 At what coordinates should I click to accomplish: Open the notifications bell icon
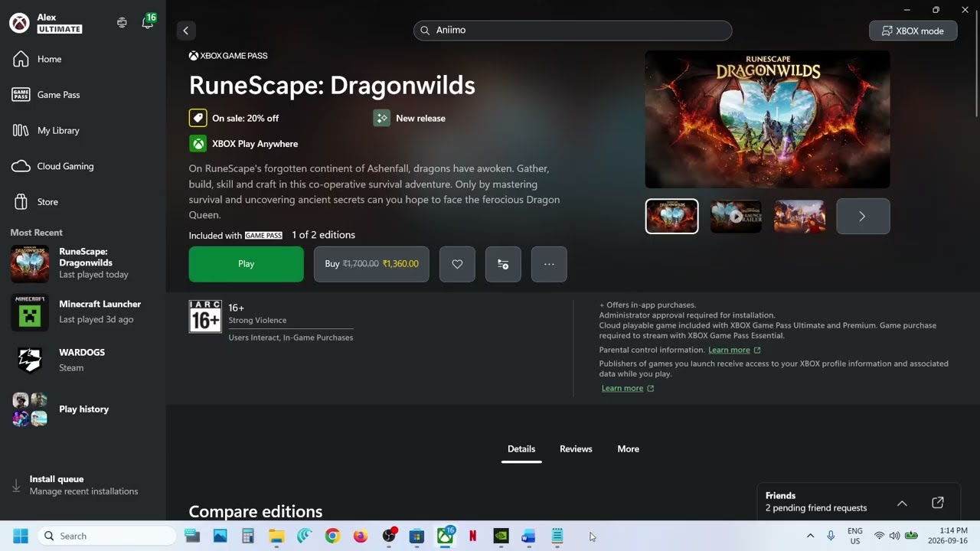pyautogui.click(x=147, y=23)
